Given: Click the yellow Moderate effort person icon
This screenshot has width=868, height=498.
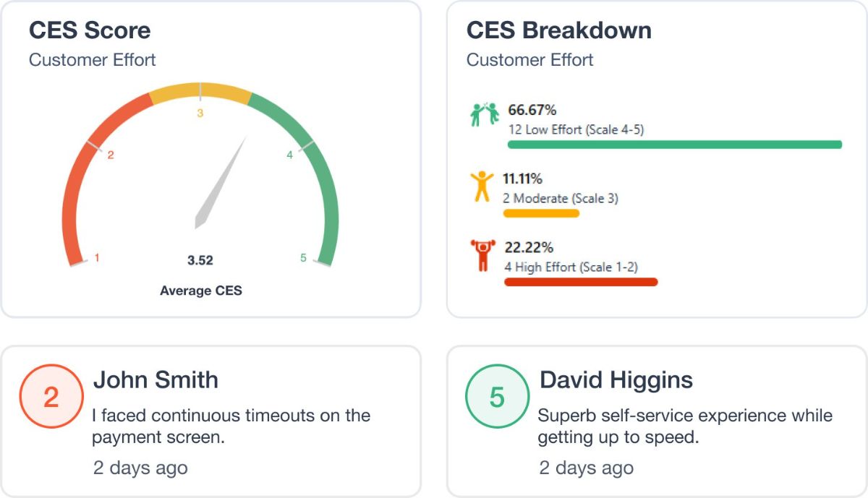Looking at the screenshot, I should coord(480,186).
